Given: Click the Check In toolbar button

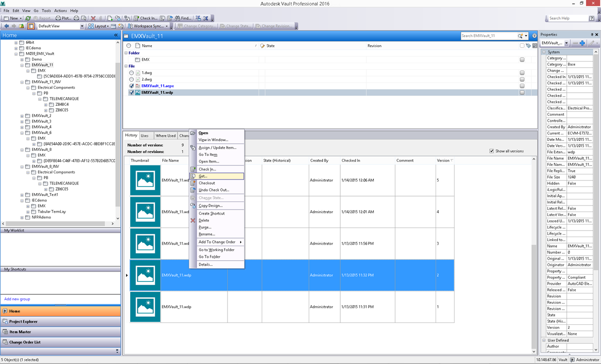Looking at the screenshot, I should (145, 18).
